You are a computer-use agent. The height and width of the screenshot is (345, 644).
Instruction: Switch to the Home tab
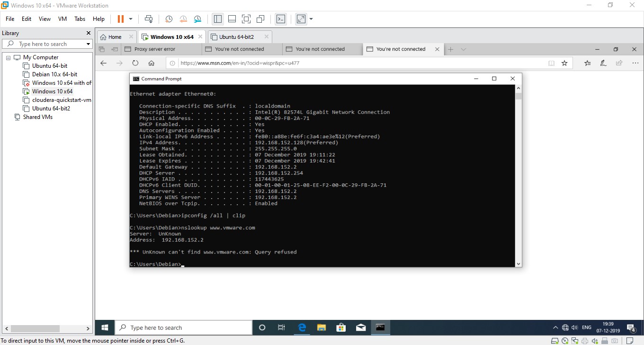click(x=115, y=37)
